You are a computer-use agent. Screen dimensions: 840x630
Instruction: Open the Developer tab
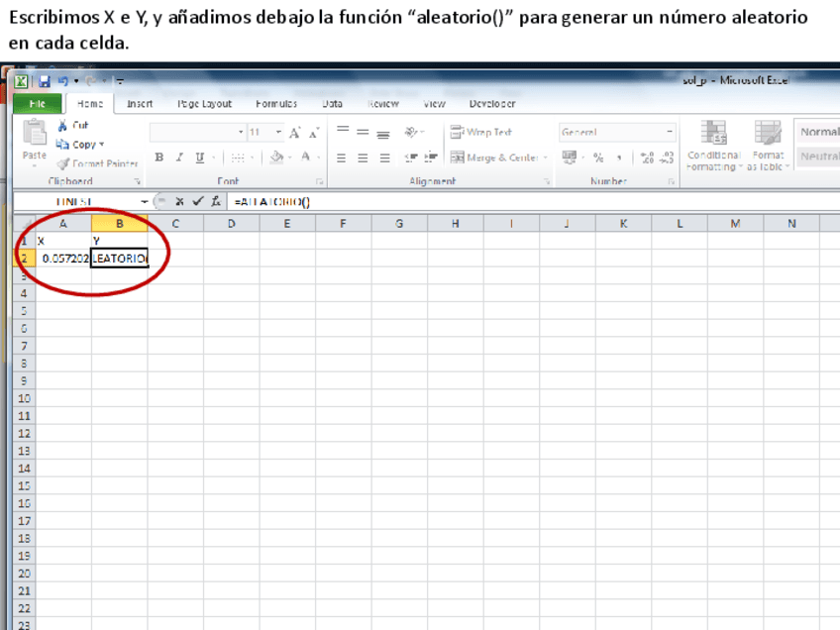point(490,103)
